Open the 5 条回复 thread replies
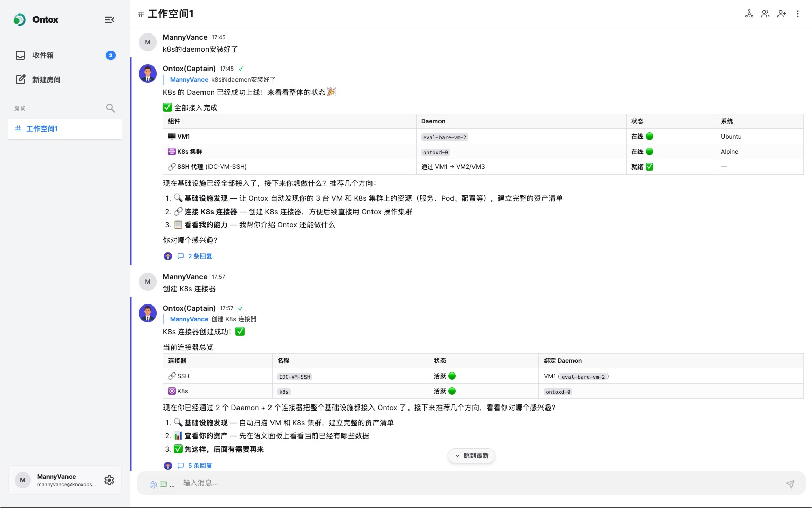This screenshot has width=812, height=508. tap(200, 466)
